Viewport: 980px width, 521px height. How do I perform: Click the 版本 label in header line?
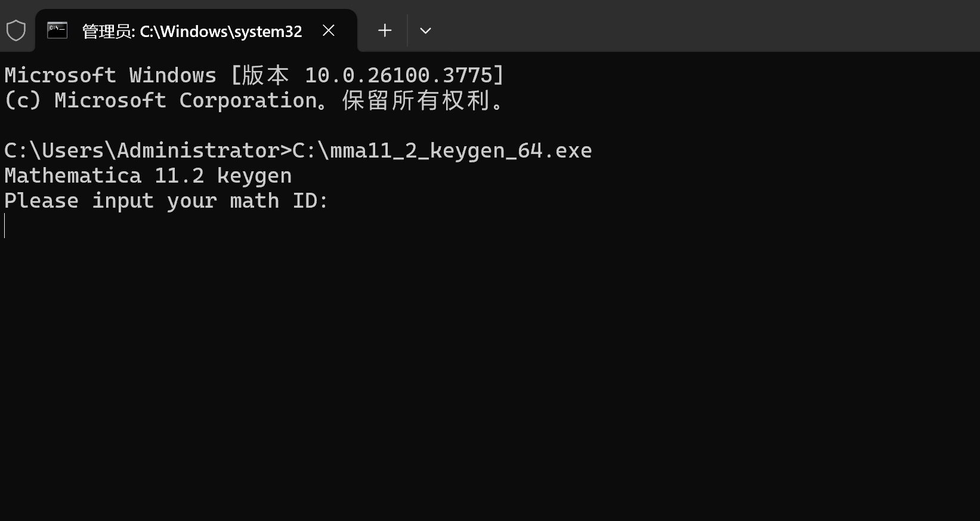[x=265, y=75]
